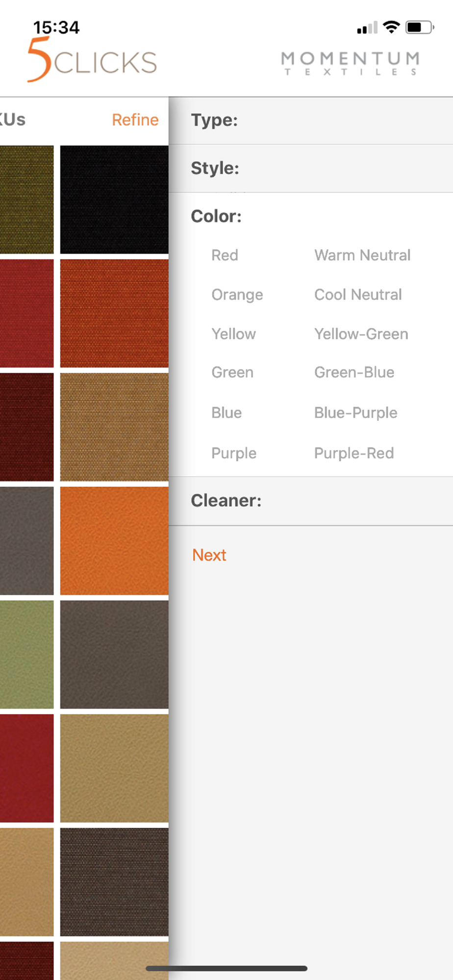Tap the Momentum Textiles logo

click(351, 64)
